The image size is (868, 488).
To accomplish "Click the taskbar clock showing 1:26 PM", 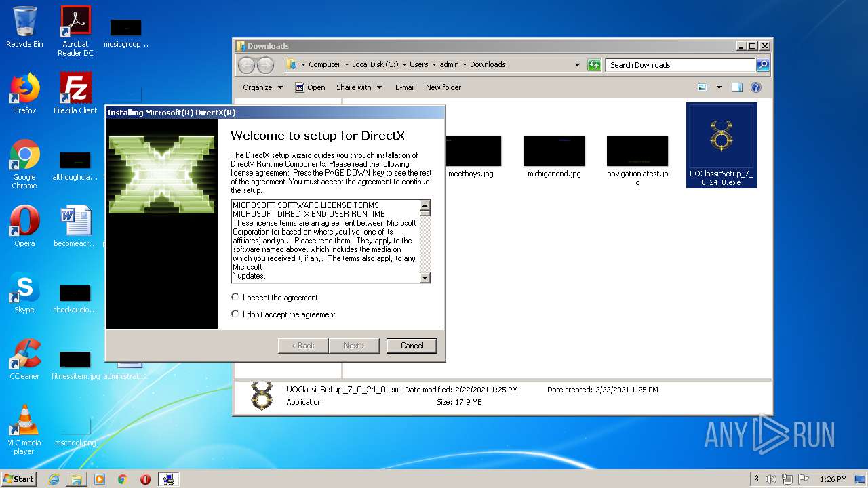I will (833, 479).
